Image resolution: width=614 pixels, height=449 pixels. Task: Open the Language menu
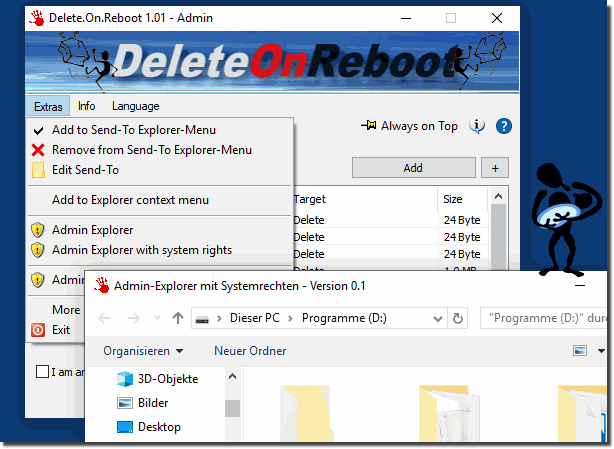tap(135, 106)
